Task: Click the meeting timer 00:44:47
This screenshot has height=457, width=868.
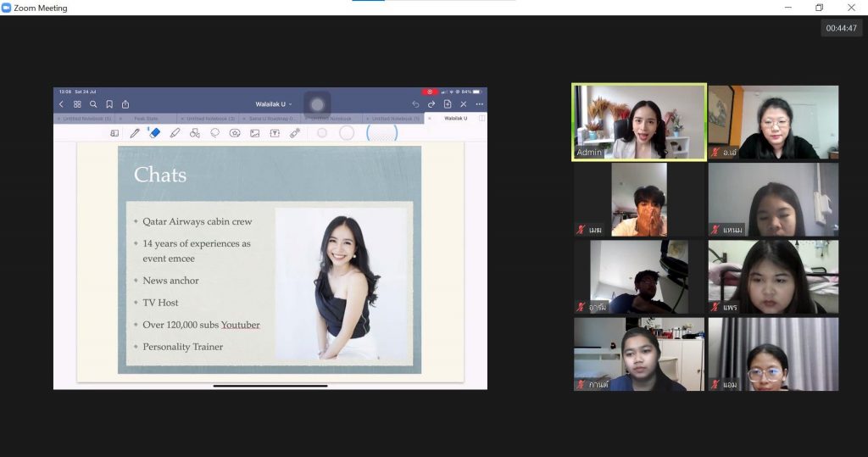Action: point(842,28)
